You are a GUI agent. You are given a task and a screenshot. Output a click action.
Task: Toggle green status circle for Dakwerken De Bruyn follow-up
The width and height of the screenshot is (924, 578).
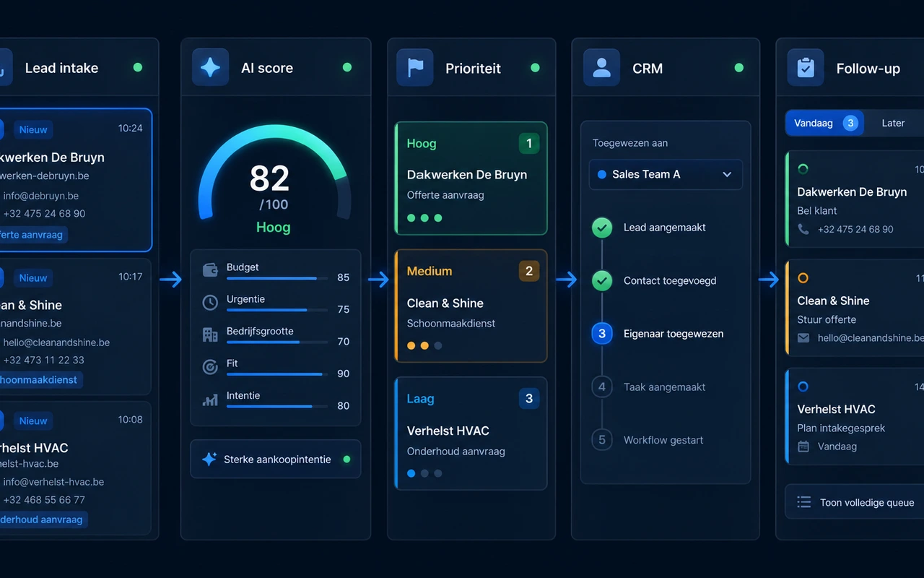803,169
